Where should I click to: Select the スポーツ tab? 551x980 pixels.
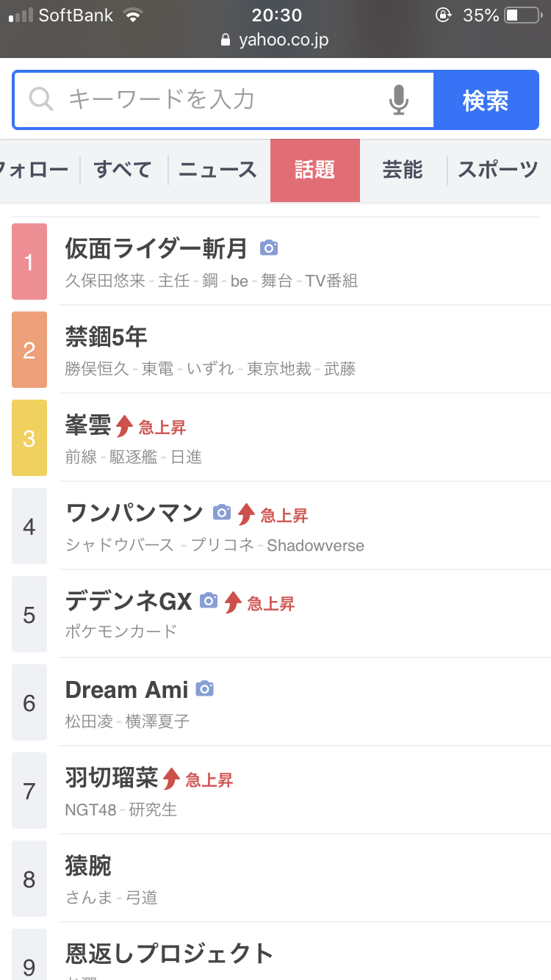pyautogui.click(x=498, y=170)
